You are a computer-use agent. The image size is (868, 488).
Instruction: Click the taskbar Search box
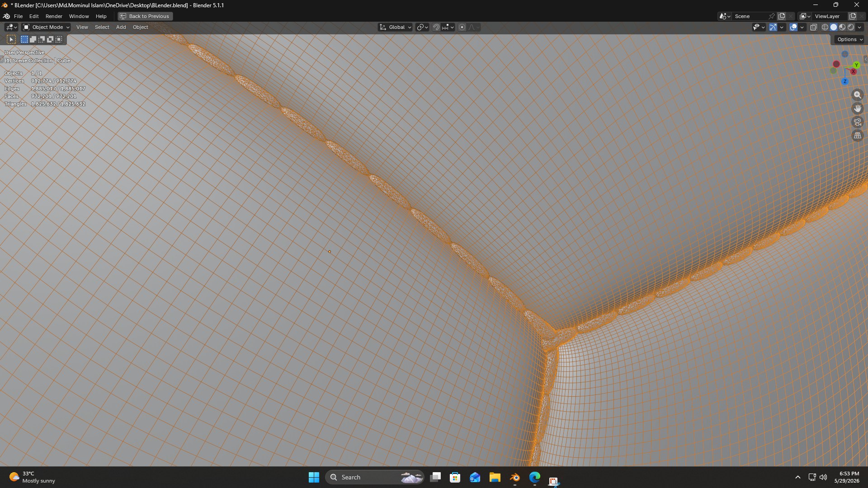pyautogui.click(x=375, y=477)
